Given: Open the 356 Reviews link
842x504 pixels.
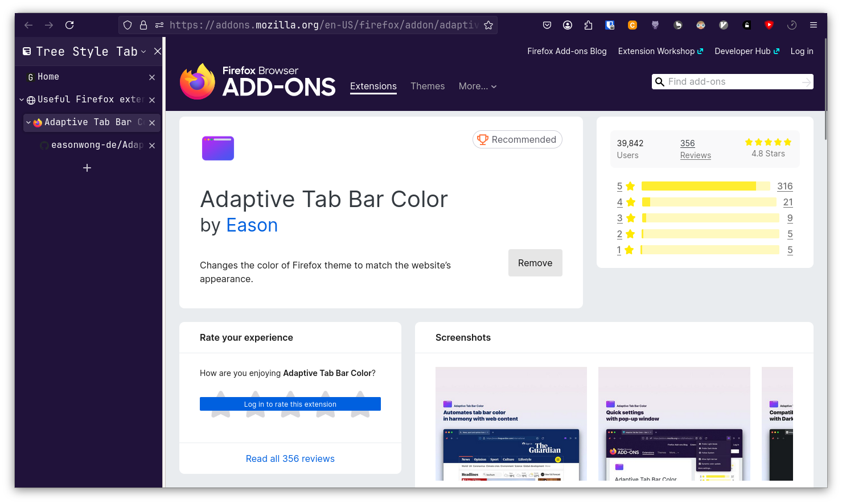Looking at the screenshot, I should [x=695, y=149].
